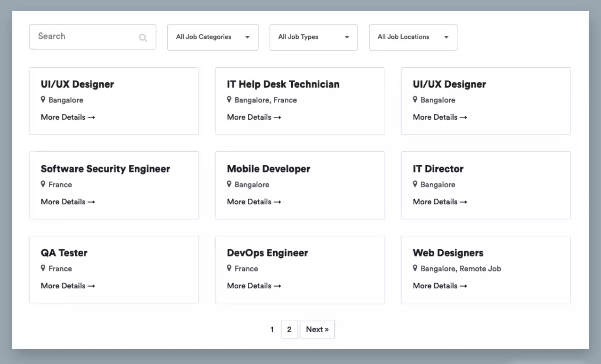Click Bangalore location on IT Director card
The width and height of the screenshot is (601, 364).
(438, 184)
